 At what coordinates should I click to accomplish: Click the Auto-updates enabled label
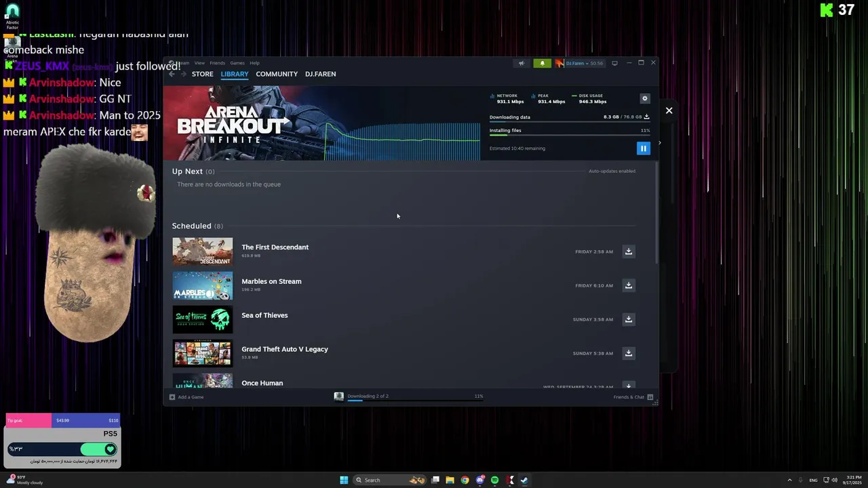click(612, 171)
